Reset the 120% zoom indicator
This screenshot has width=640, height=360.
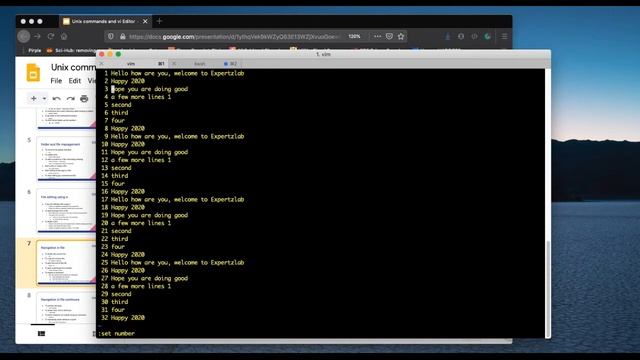click(x=354, y=36)
